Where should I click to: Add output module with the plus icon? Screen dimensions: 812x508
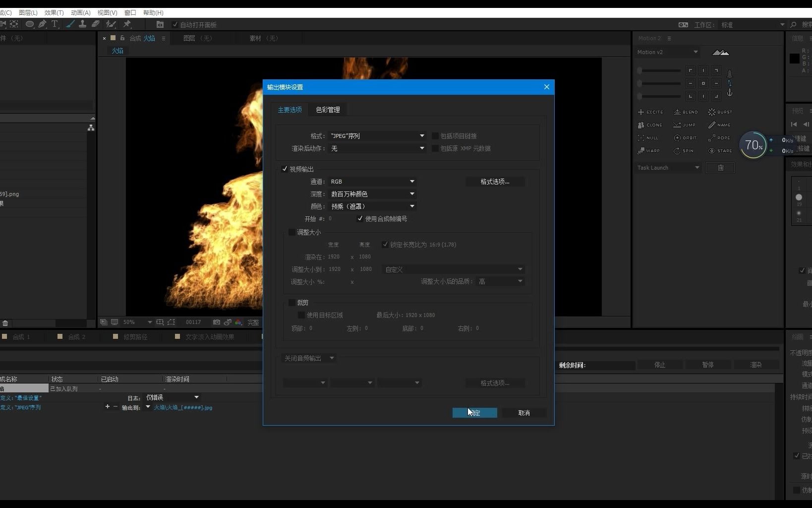point(107,407)
